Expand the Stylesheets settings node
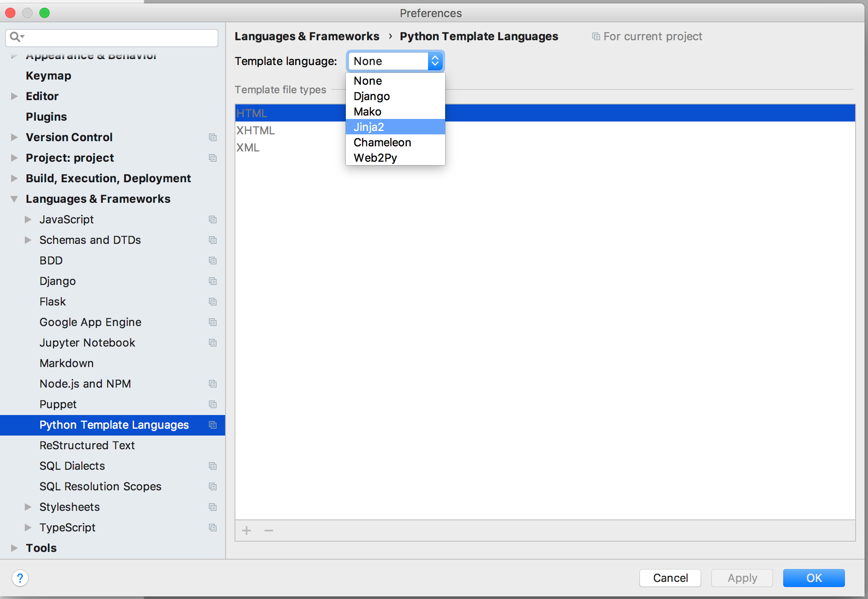 tap(28, 507)
